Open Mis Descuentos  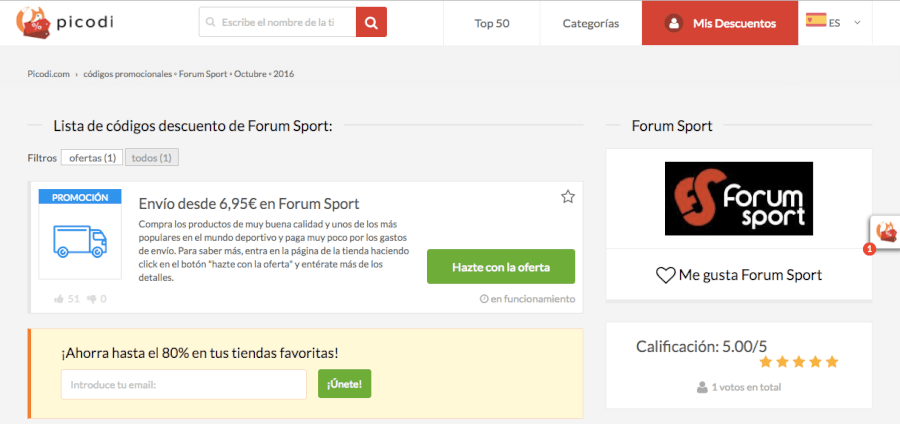[x=720, y=24]
